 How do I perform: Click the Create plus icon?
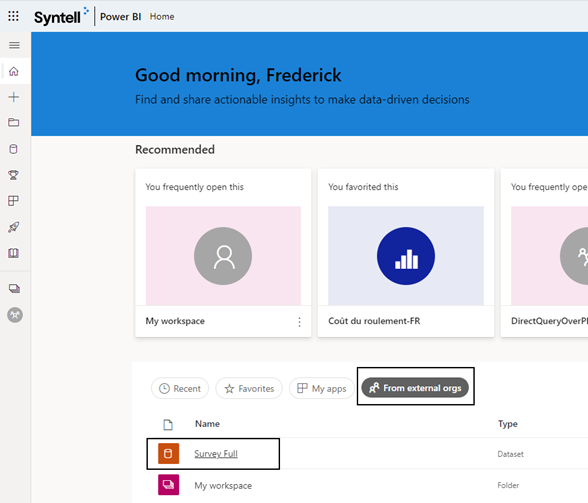tap(14, 97)
